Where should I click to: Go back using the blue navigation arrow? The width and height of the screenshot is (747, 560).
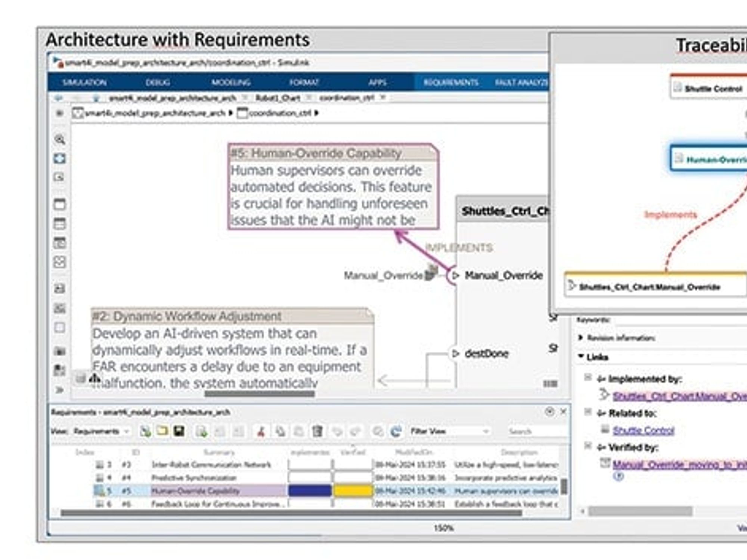point(58,98)
